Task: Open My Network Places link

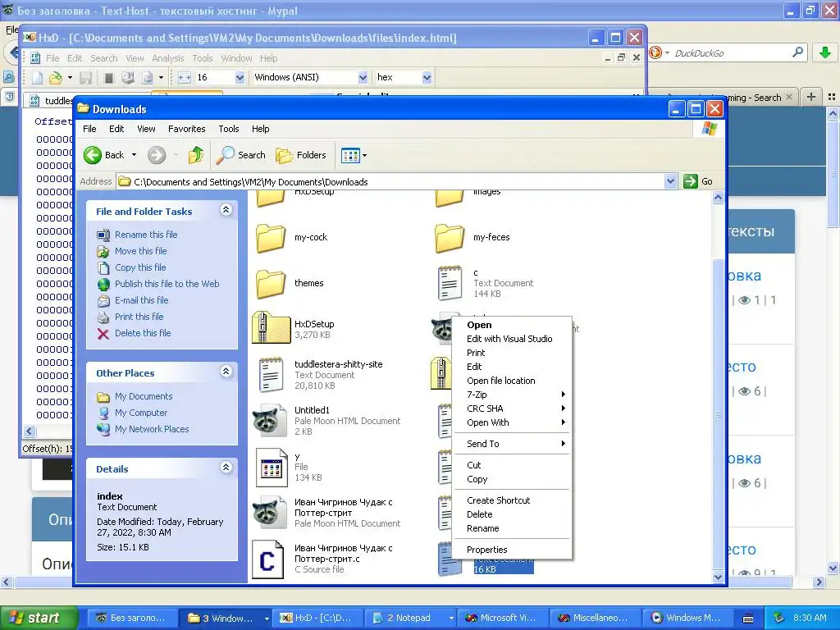Action: [x=152, y=429]
